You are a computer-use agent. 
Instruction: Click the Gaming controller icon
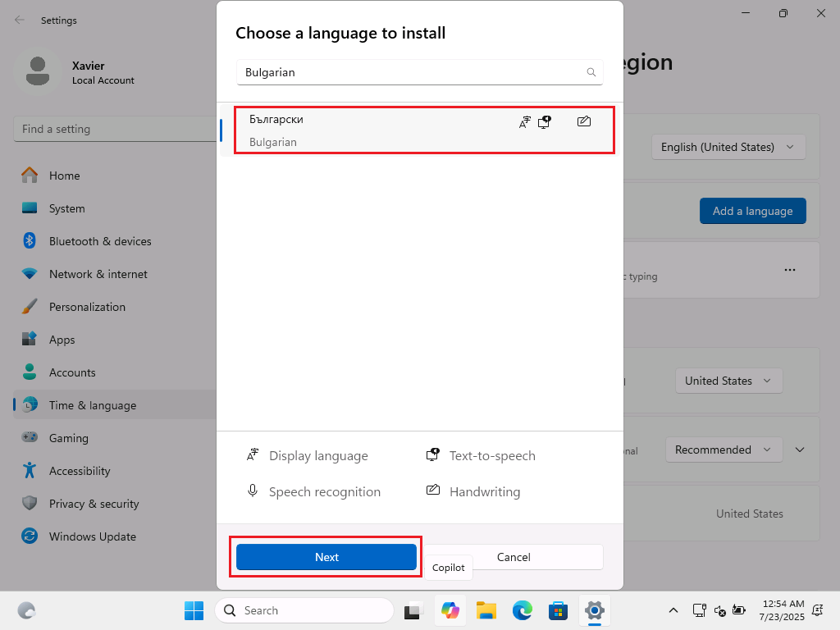coord(30,437)
